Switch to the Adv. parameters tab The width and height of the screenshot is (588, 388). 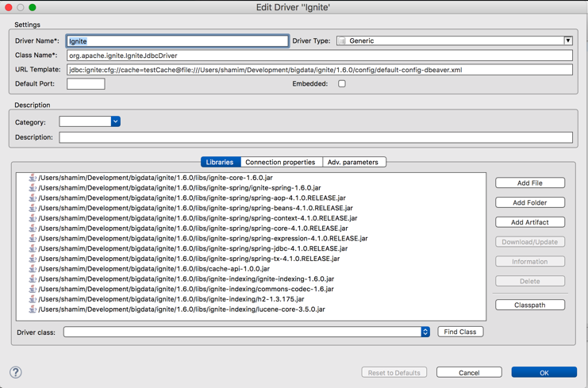354,162
